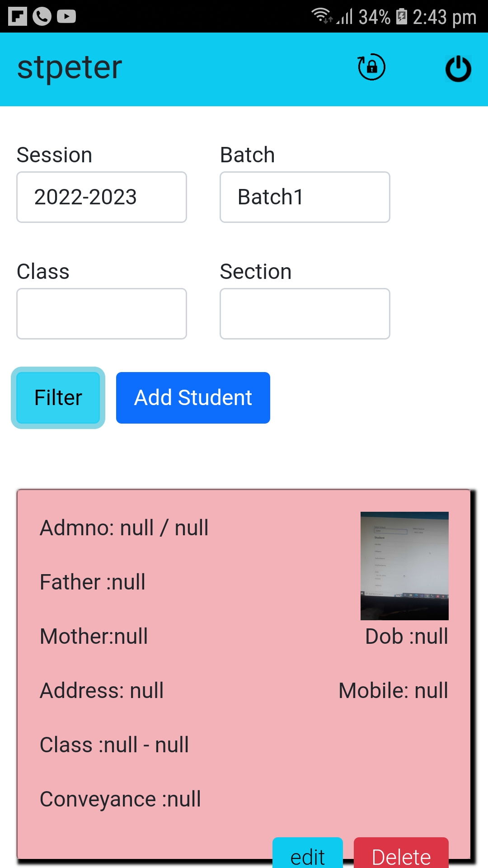This screenshot has width=488, height=868.
Task: Tap the student photo thumbnail
Action: 405,565
